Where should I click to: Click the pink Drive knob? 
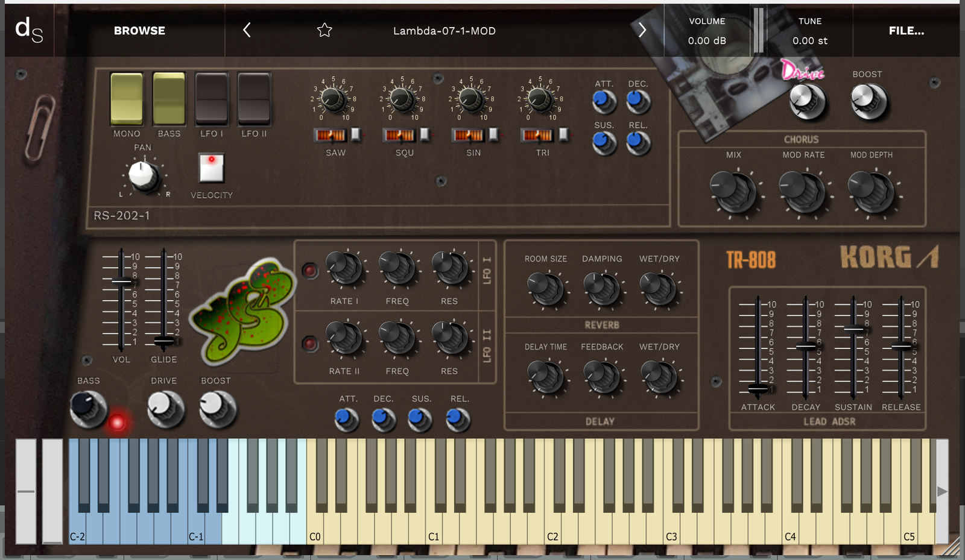807,100
